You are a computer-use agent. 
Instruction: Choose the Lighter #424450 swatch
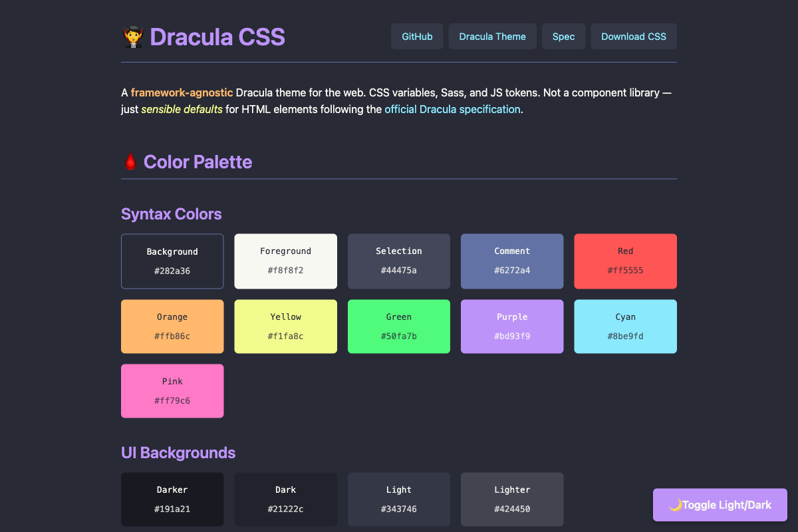(x=512, y=499)
